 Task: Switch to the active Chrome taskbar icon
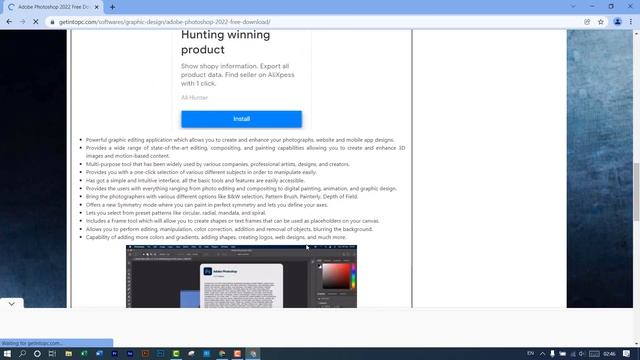pyautogui.click(x=253, y=353)
